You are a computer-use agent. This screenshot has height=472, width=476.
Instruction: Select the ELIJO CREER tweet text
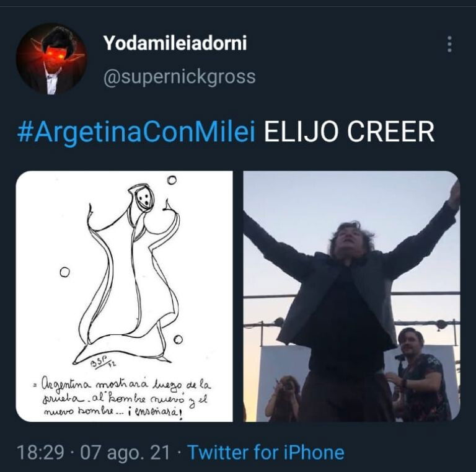click(349, 131)
